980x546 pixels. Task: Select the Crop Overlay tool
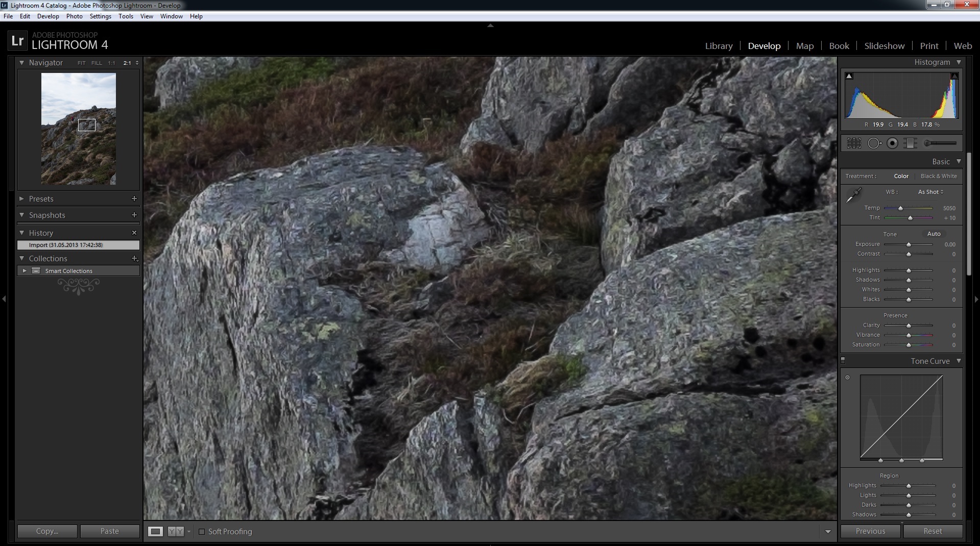point(854,143)
